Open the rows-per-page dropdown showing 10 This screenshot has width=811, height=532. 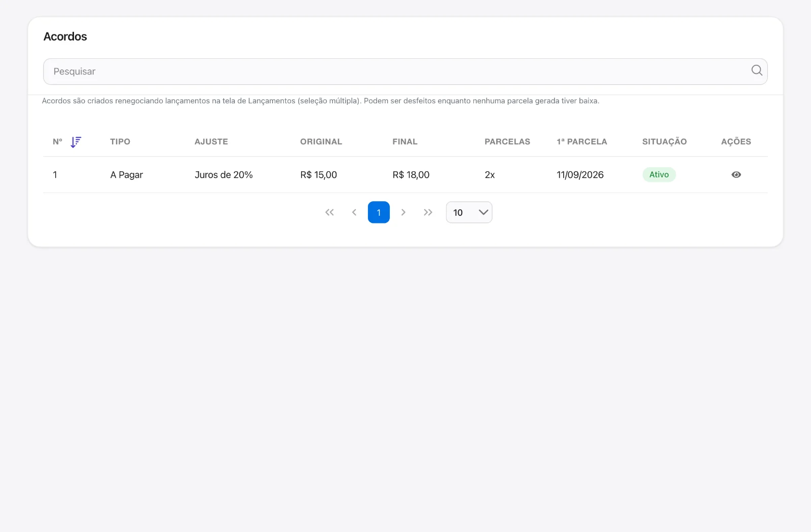pyautogui.click(x=469, y=212)
